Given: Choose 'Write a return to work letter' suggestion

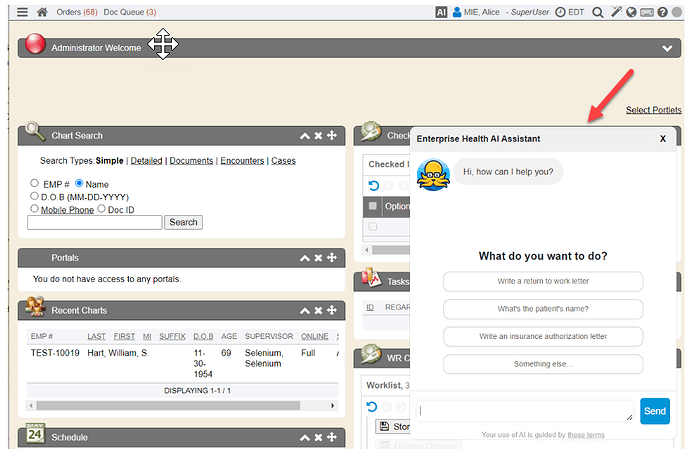Looking at the screenshot, I should pyautogui.click(x=542, y=282).
